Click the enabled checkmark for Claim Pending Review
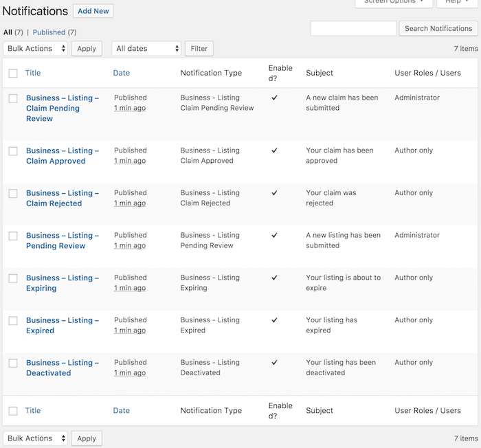This screenshot has width=481, height=448. click(274, 98)
